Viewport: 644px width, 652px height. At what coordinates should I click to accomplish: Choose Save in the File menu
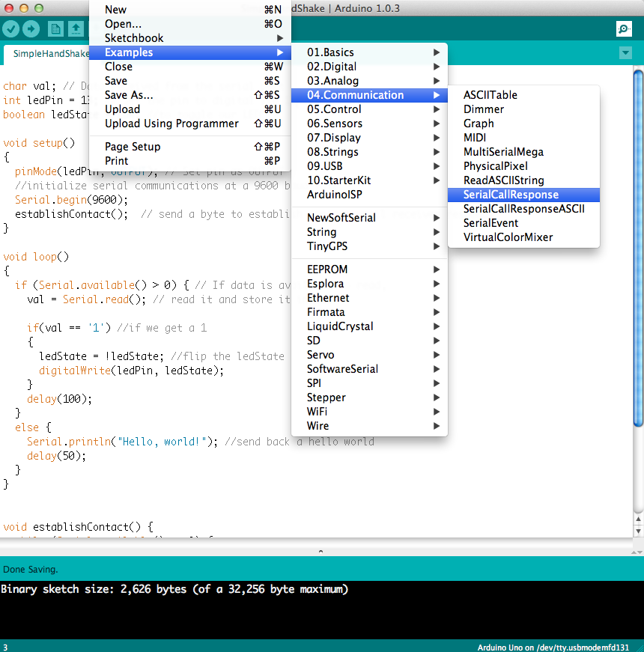(x=190, y=81)
